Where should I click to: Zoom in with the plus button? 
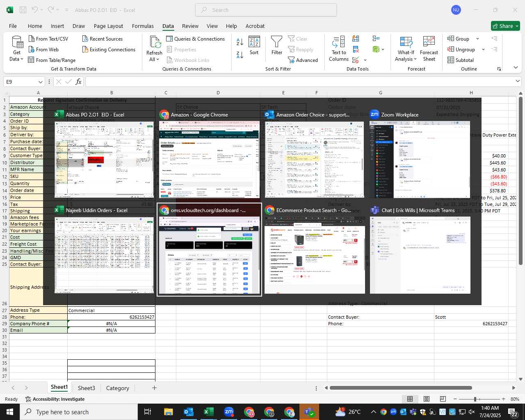(503, 399)
